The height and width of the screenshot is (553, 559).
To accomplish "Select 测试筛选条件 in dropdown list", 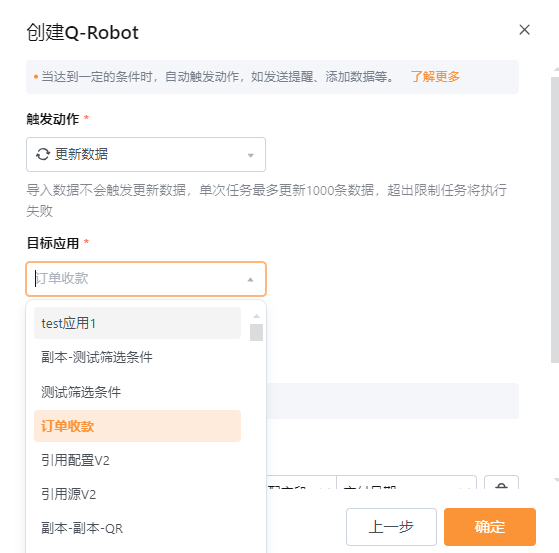I will coord(137,392).
